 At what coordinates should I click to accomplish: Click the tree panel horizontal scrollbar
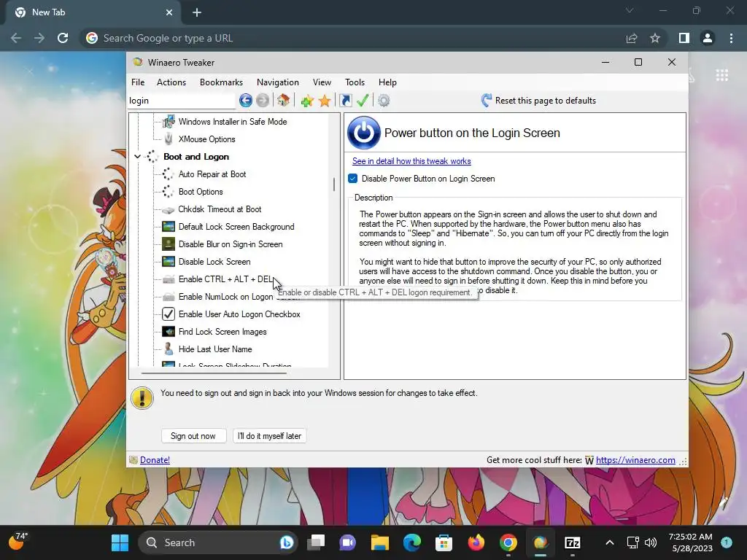[214, 373]
